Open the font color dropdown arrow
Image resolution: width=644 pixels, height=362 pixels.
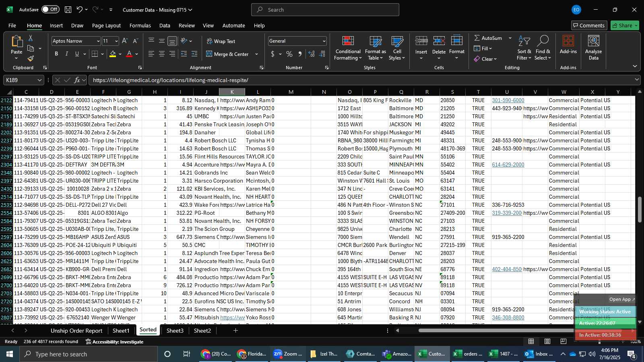point(137,54)
